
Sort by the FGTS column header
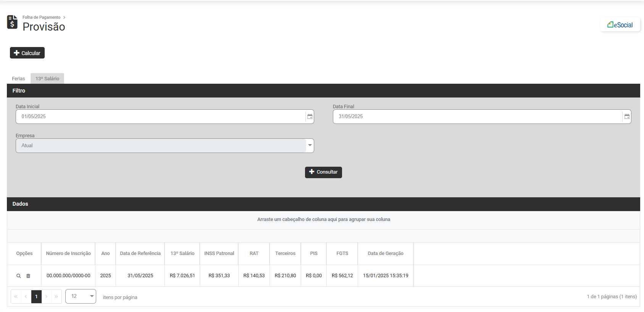(x=342, y=253)
